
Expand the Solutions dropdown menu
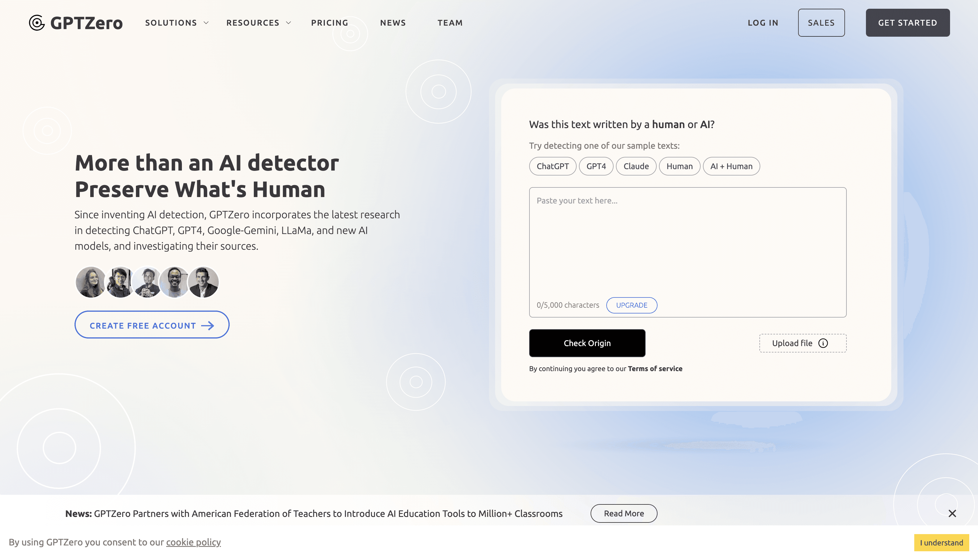pyautogui.click(x=177, y=23)
